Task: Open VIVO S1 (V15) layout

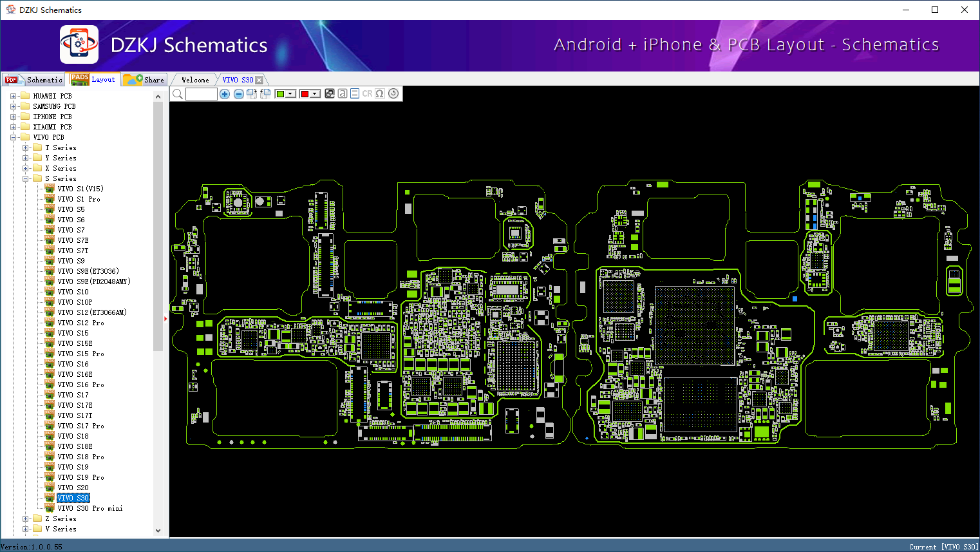Action: click(80, 189)
